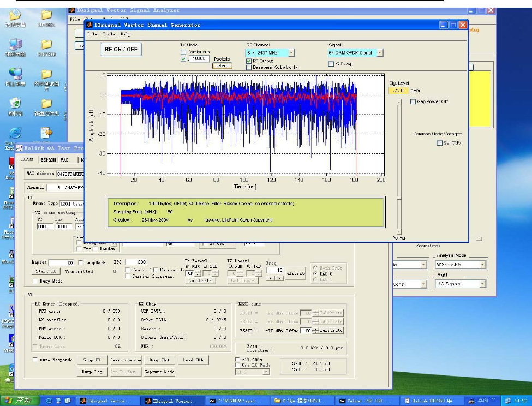The image size is (532, 406).
Task: Open the Analysis Mode 802.11 a/b/g dropdown
Action: coord(482,265)
